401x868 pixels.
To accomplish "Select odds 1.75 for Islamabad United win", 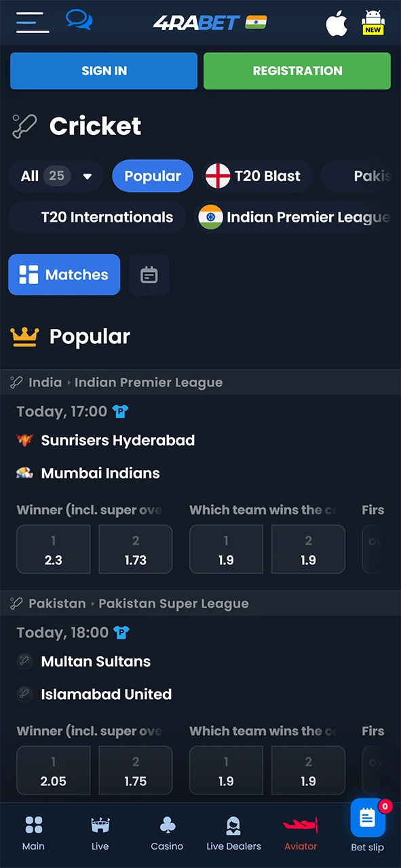I will coord(135,770).
